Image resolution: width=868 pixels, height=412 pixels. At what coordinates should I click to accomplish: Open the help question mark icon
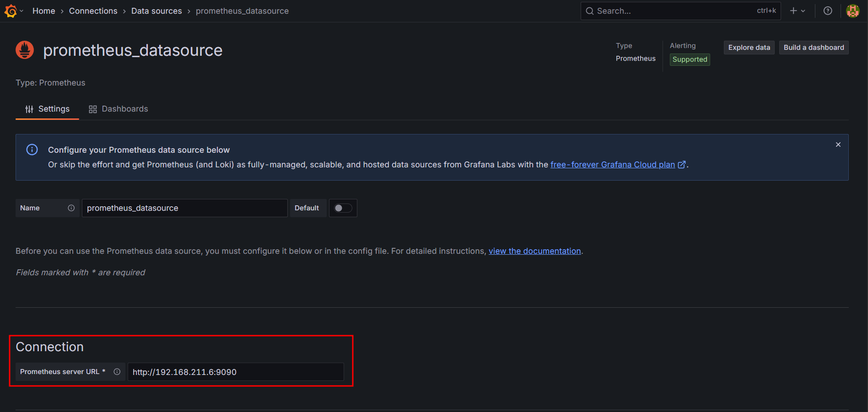pos(828,11)
